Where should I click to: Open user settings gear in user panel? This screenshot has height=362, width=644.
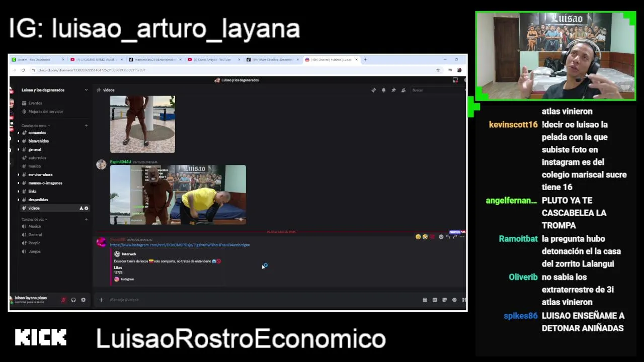84,300
